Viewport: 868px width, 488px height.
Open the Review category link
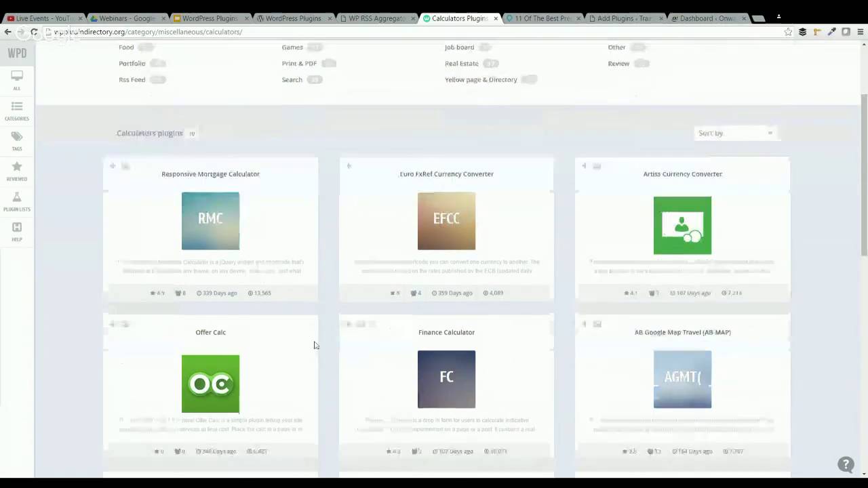(618, 64)
